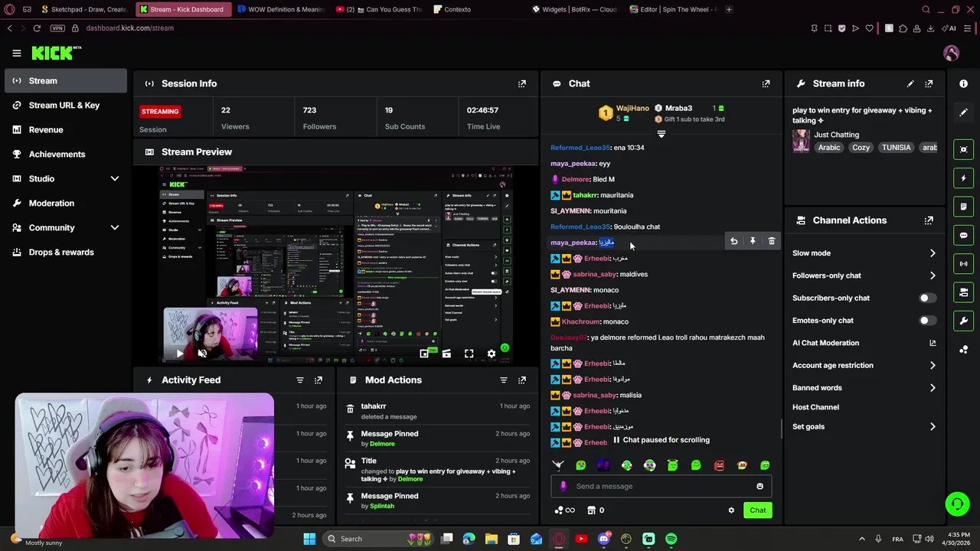
Task: Pop out the Activity Feed panel
Action: [318, 380]
